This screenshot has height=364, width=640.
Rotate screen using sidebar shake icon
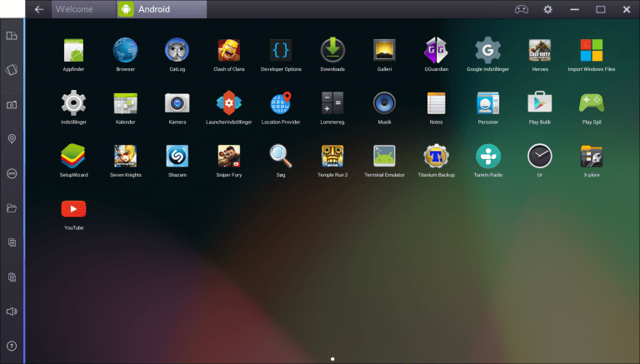12,70
